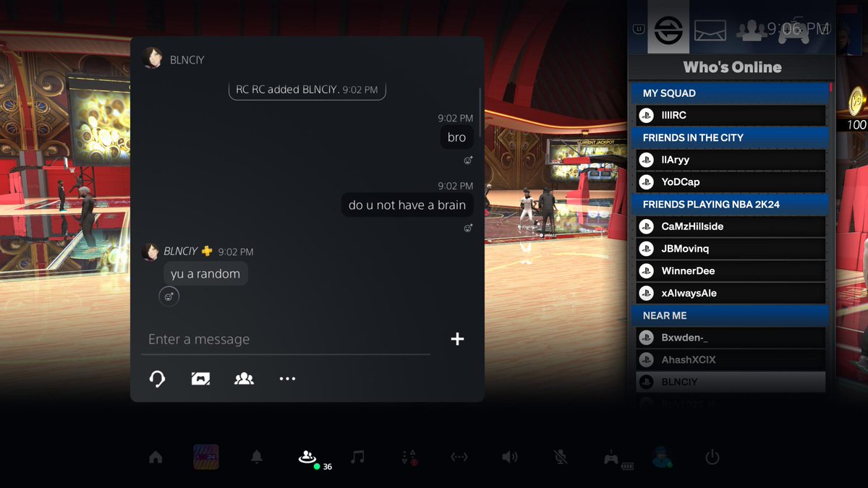Expand FRIENDS IN THE CITY section
This screenshot has width=868, height=488.
pos(730,137)
